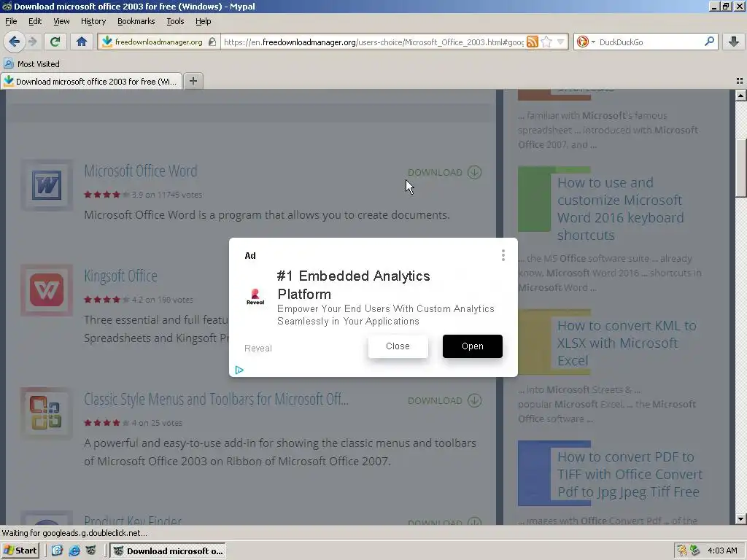Click the AdChoices triangle icon
This screenshot has height=560, width=747.
click(239, 370)
